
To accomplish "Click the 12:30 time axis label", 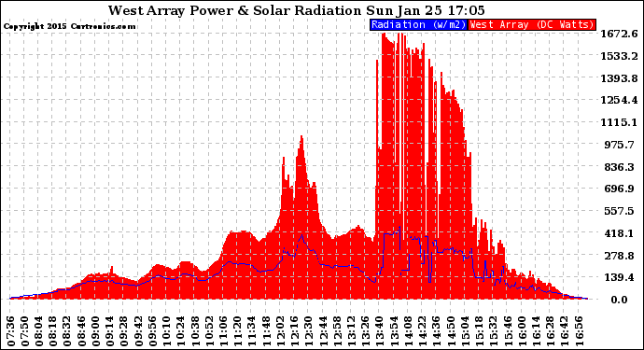I will pyautogui.click(x=308, y=331).
